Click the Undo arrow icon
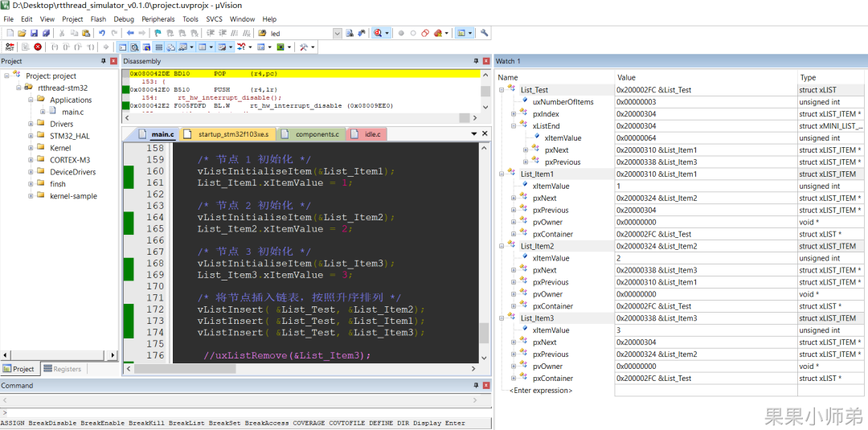 tap(102, 33)
